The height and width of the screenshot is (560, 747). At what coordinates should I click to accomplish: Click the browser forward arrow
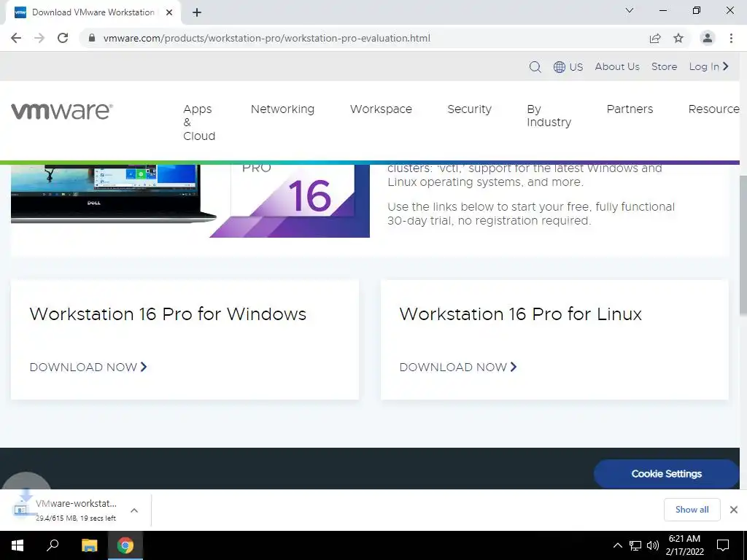point(39,38)
